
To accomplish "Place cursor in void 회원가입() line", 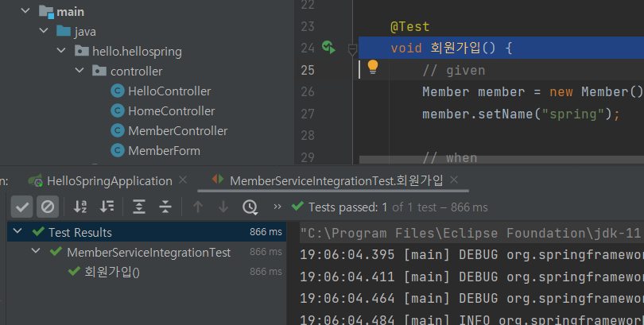I will [501, 48].
